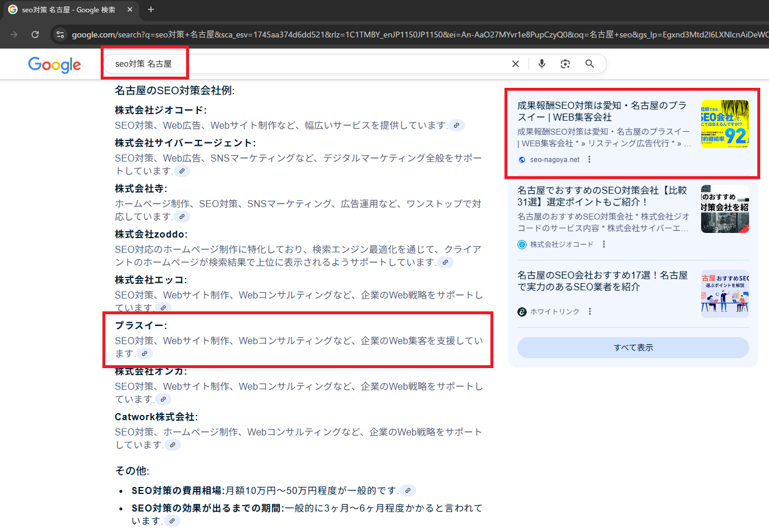Click the seo-nagoya.net favicon

522,159
